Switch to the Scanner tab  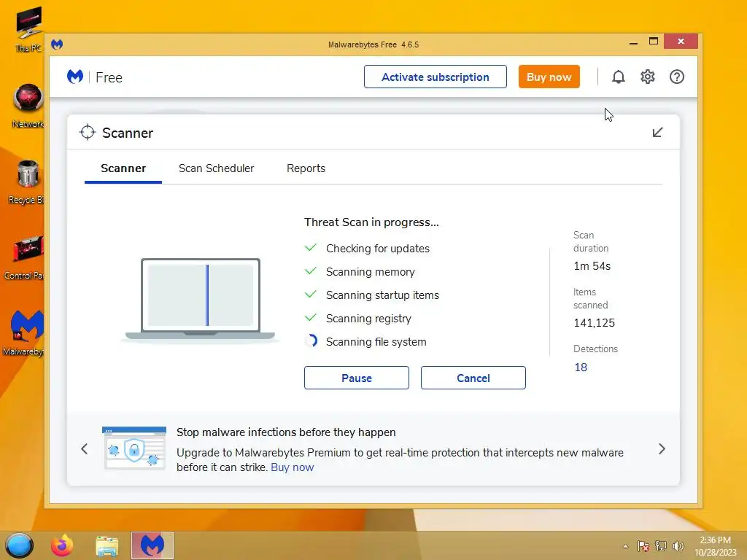123,168
